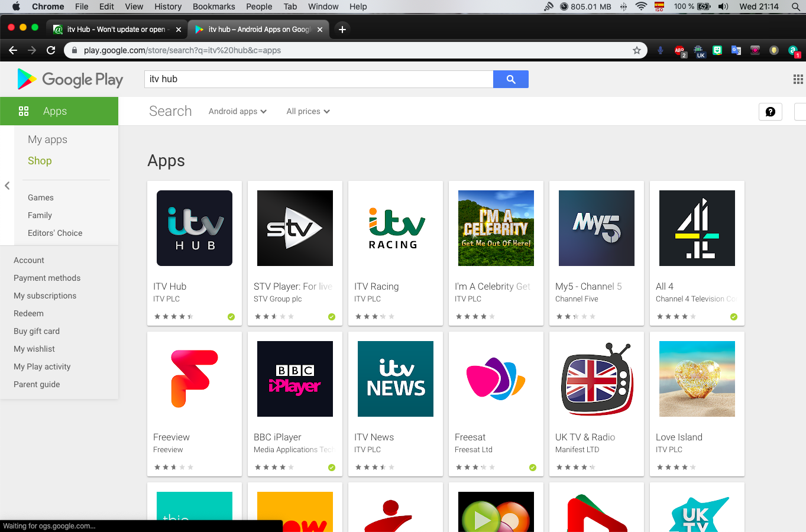The image size is (806, 532).
Task: Open the Google apps grid icon
Action: pos(798,79)
